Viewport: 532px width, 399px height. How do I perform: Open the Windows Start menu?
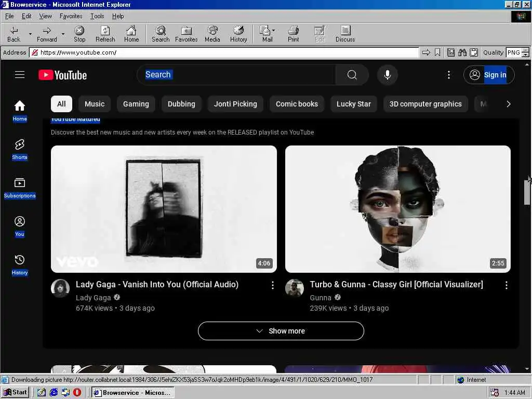tap(15, 393)
